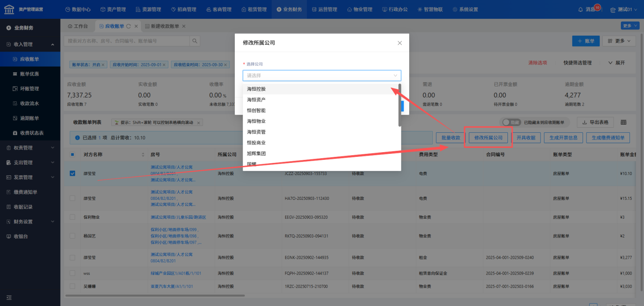
Task: Go to 资产管理 in the top navigation
Action: [113, 9]
